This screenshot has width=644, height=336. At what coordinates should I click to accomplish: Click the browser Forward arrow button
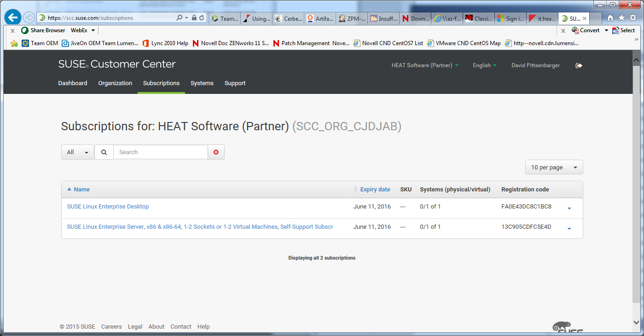point(29,17)
